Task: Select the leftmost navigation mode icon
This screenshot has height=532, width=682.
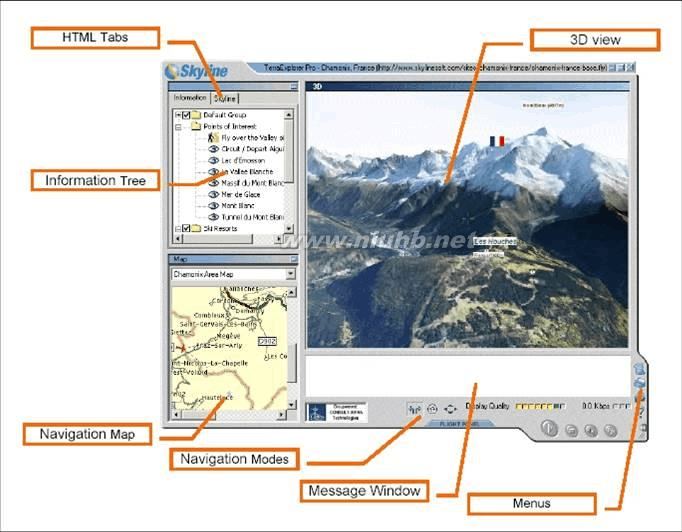Action: coord(415,409)
